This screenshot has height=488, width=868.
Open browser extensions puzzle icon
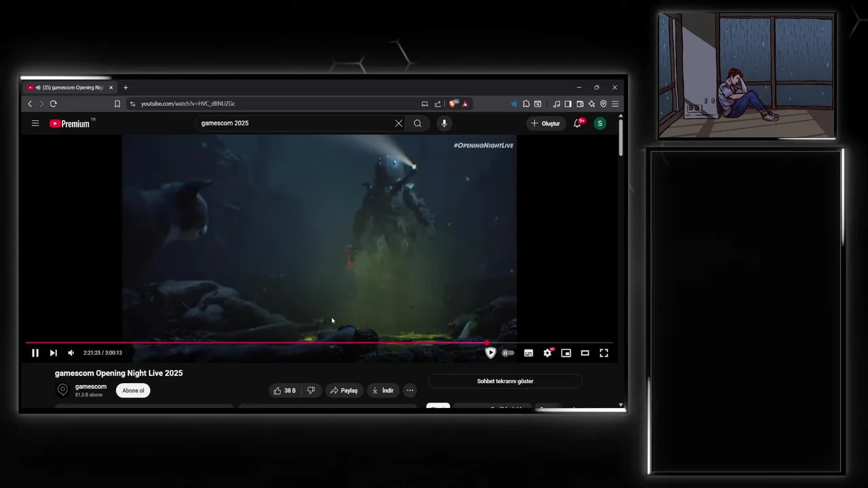tap(526, 104)
